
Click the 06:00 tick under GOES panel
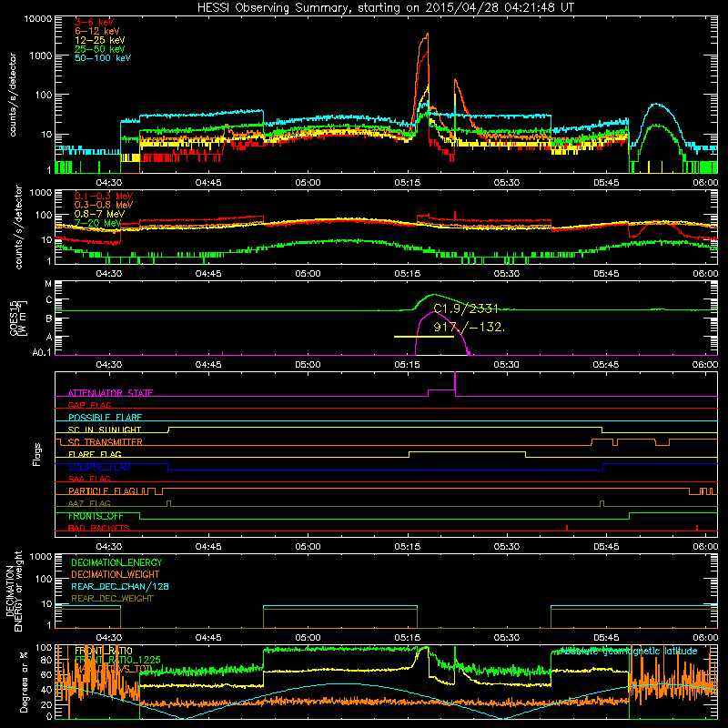coord(705,365)
